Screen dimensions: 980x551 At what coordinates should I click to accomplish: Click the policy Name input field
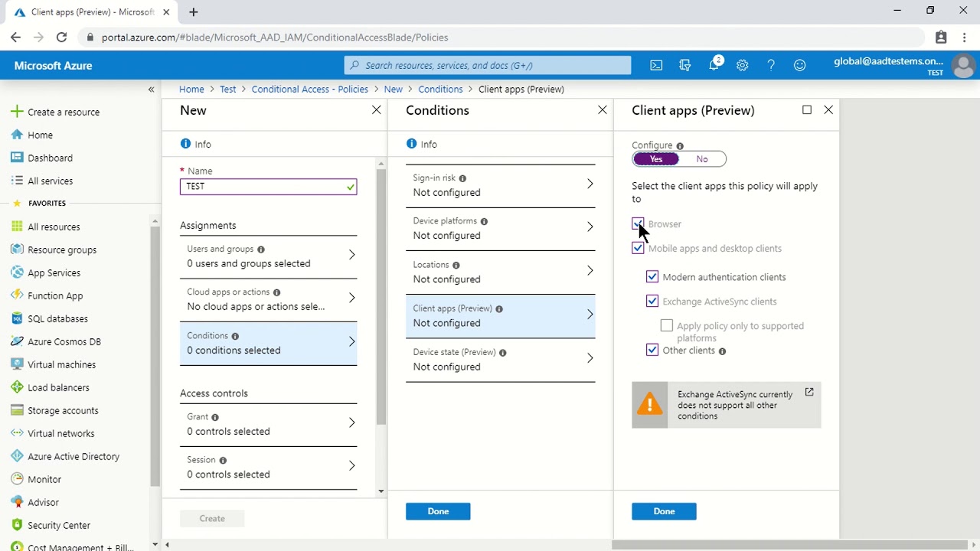click(x=268, y=186)
